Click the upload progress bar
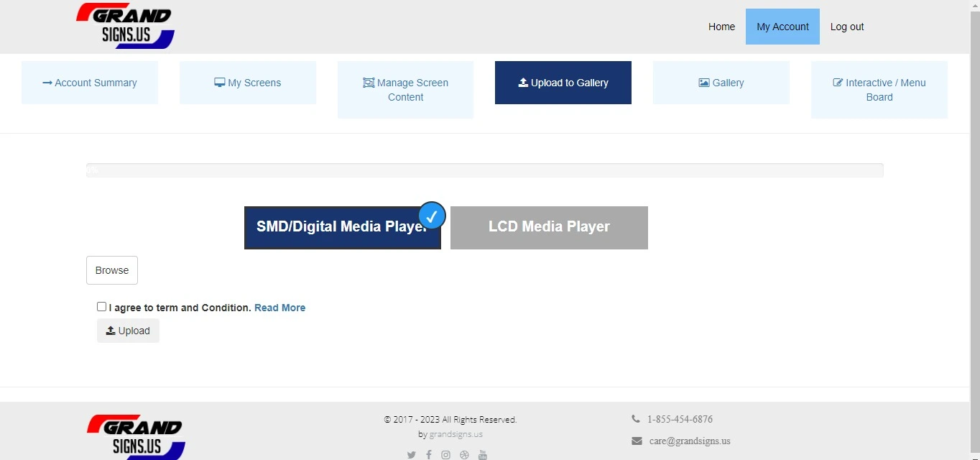The height and width of the screenshot is (460, 980). [484, 170]
